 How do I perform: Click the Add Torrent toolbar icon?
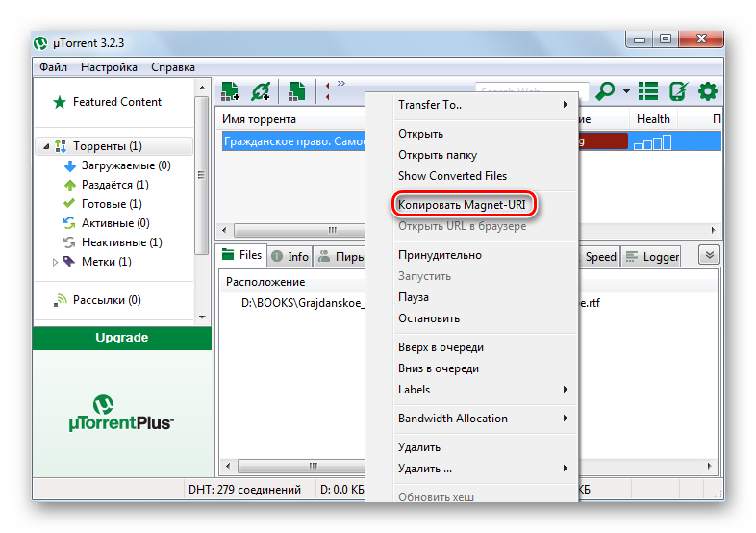pos(230,91)
